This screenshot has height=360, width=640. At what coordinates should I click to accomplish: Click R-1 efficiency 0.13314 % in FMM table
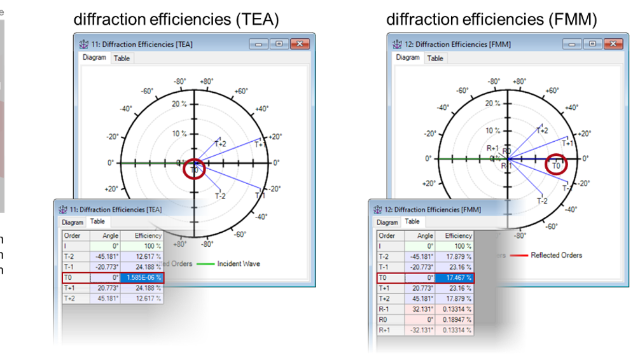tap(454, 309)
